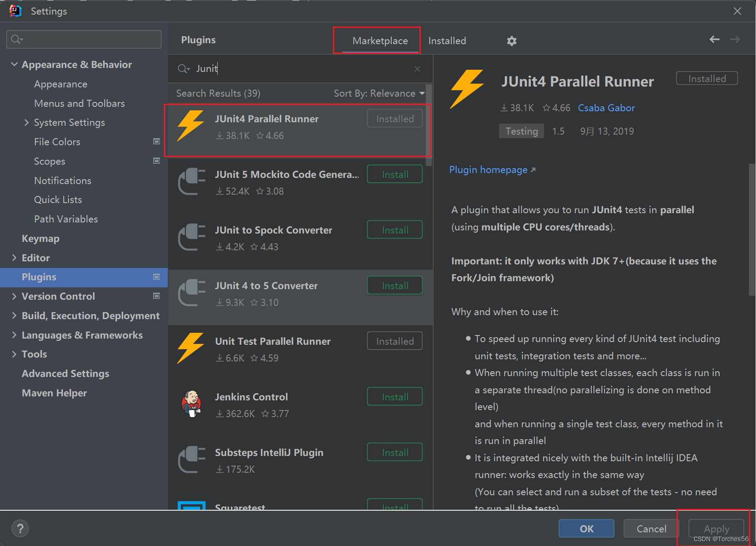Click the Apply button

pyautogui.click(x=716, y=528)
